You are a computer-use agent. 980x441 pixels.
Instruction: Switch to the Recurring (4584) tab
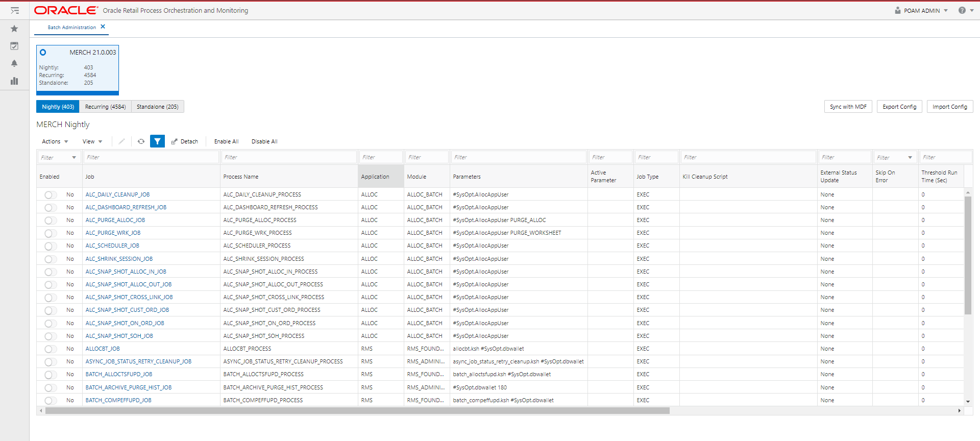pos(105,107)
